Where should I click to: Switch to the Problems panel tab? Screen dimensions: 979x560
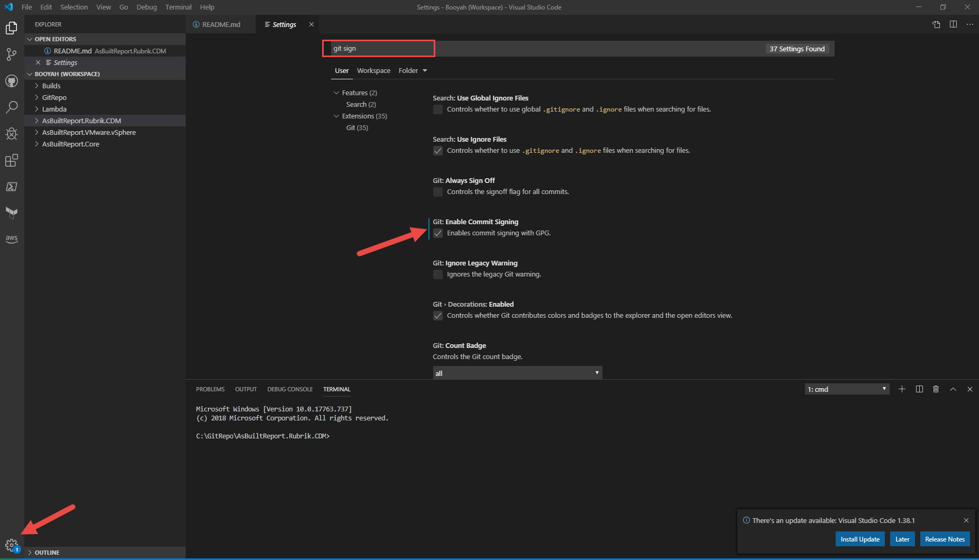(211, 389)
